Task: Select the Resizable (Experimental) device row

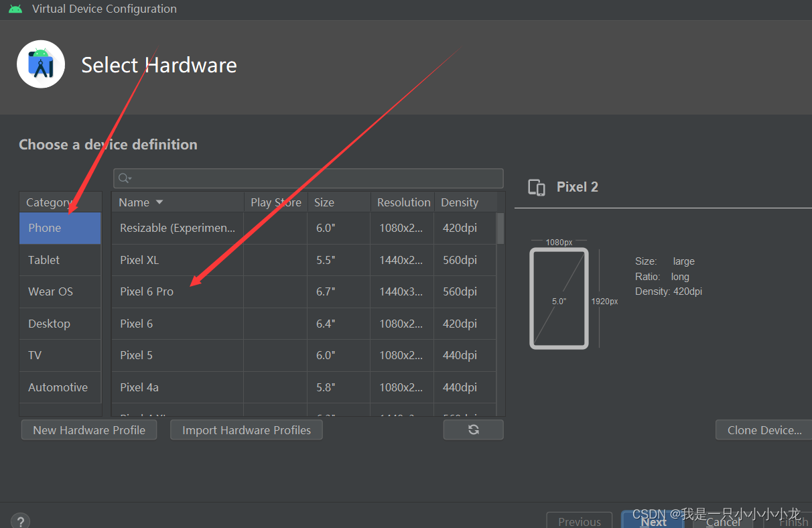Action: [304, 228]
